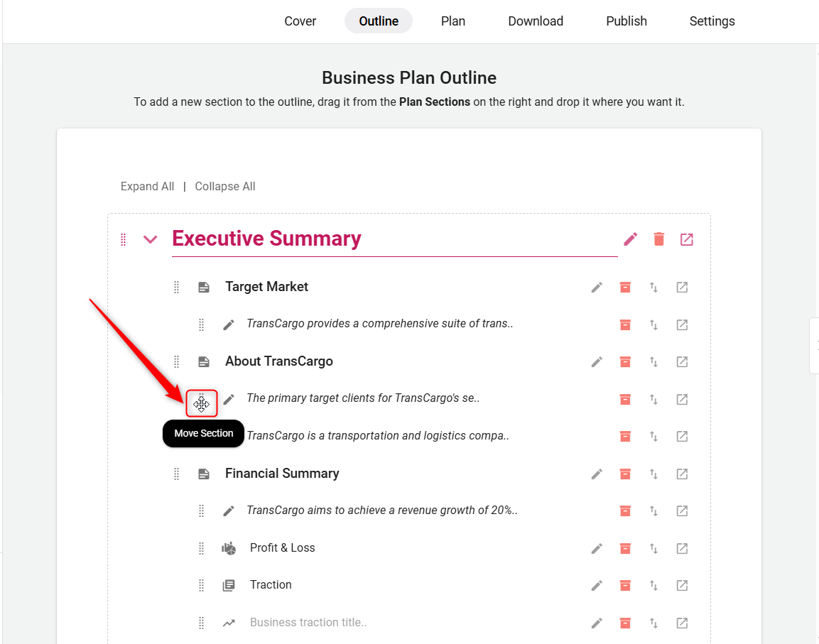The height and width of the screenshot is (644, 819).
Task: Go to the Publish tab
Action: tap(626, 21)
